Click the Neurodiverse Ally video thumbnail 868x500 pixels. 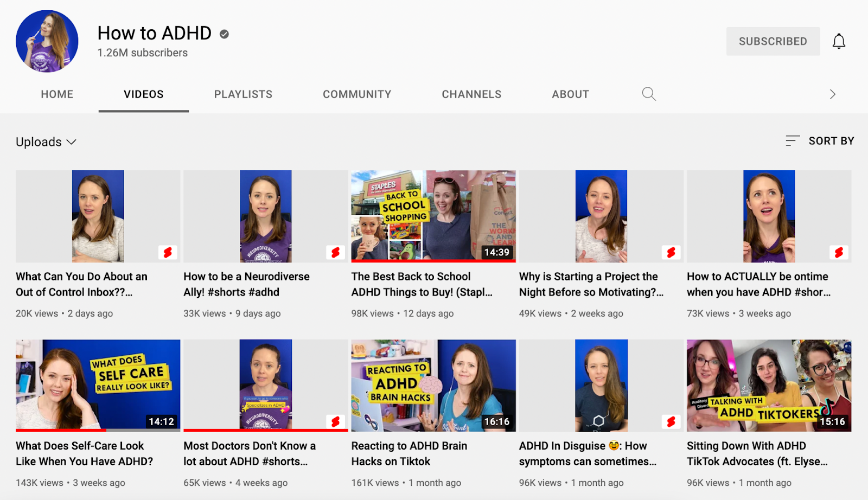point(266,216)
